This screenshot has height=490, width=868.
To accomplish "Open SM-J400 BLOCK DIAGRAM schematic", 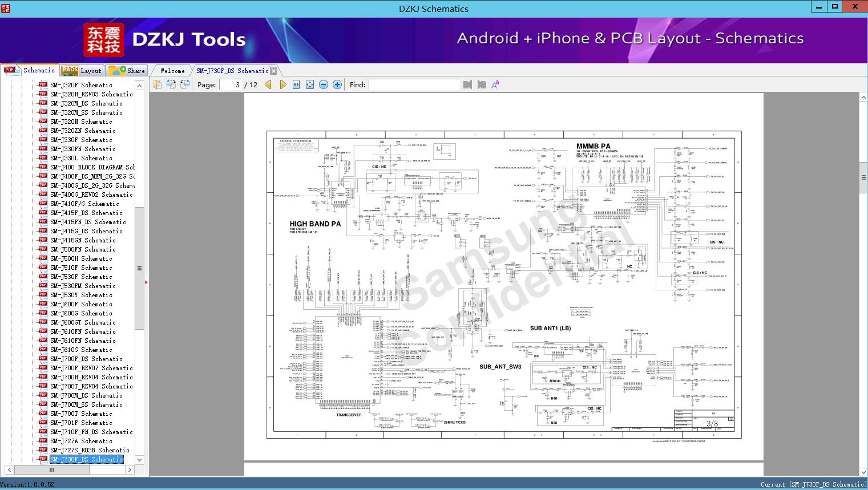I will pos(92,167).
